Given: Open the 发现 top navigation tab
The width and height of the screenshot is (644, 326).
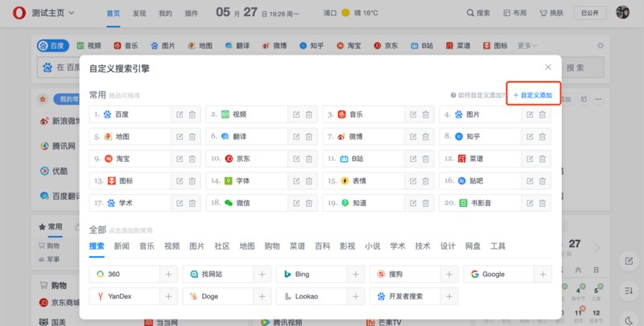Looking at the screenshot, I should (139, 14).
